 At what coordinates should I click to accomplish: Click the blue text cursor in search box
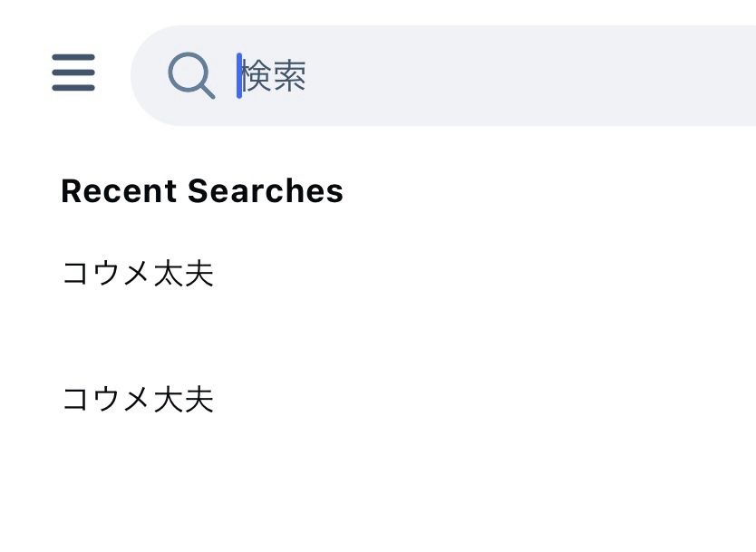(239, 76)
